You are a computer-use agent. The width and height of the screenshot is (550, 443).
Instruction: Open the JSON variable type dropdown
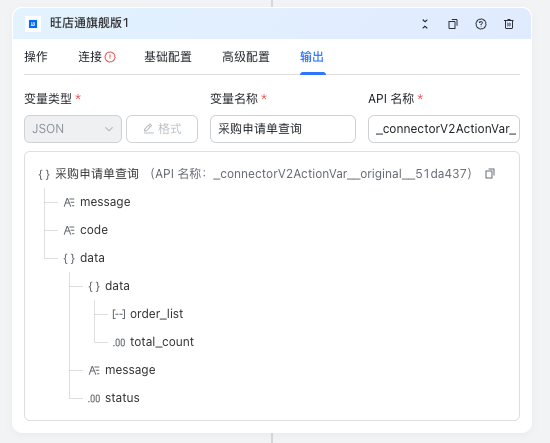(73, 129)
